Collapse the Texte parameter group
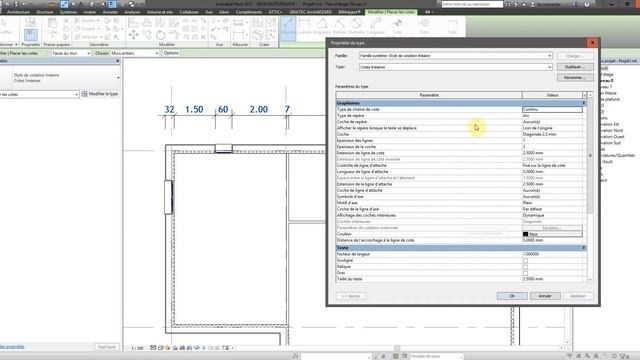This screenshot has width=640, height=360. tap(584, 248)
